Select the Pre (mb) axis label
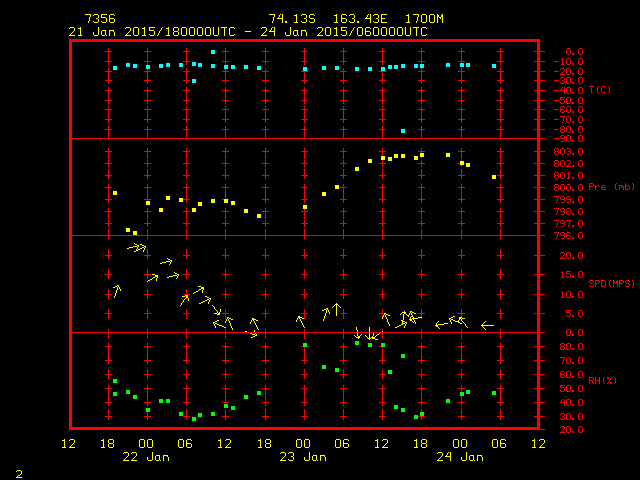Image resolution: width=640 pixels, height=480 pixels. [611, 187]
